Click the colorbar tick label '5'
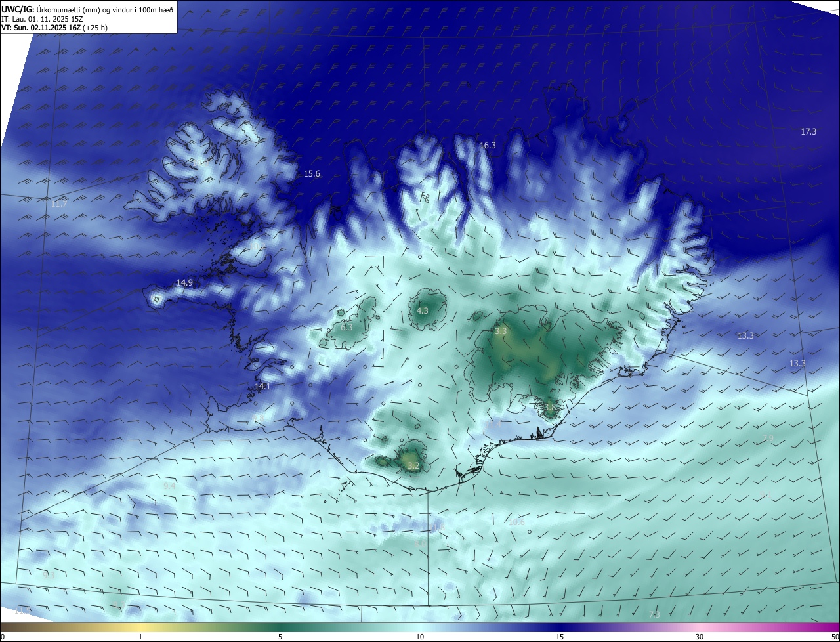Screen dimensions: 840x642 tap(280, 637)
